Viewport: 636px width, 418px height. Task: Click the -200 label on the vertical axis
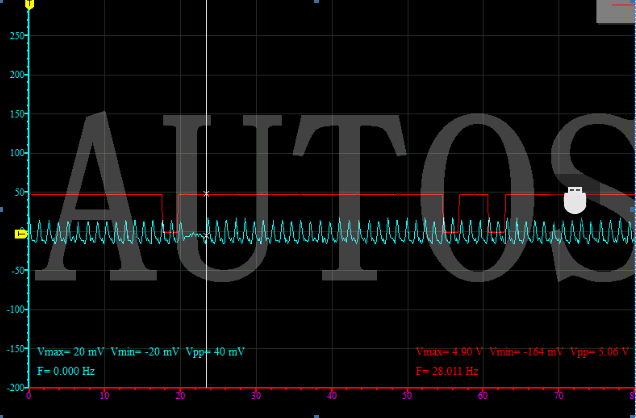(x=15, y=388)
